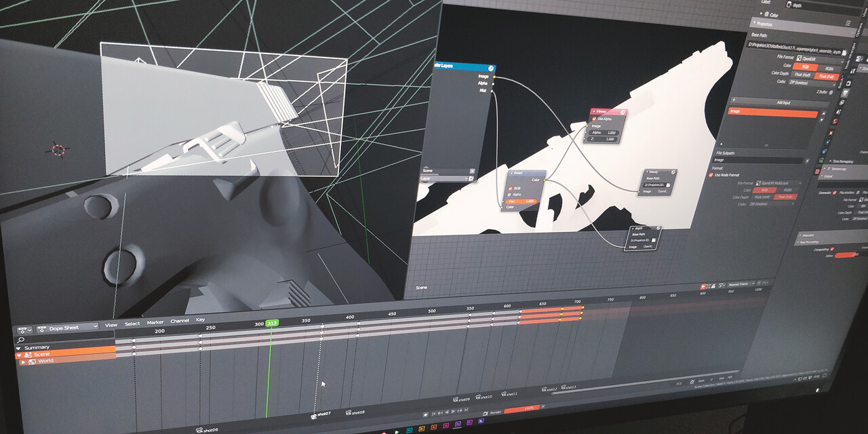Collapse the Summary channel row
The image size is (868, 434).
pos(19,347)
